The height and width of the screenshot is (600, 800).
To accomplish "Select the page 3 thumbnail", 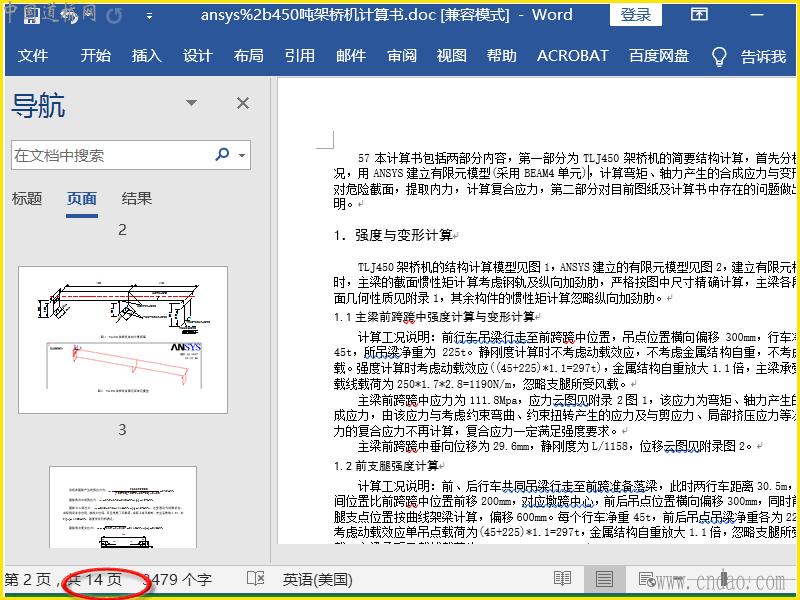I will (x=123, y=507).
